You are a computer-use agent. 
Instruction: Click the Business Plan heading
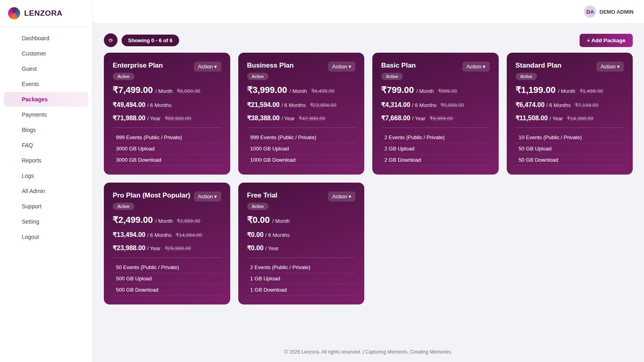[x=270, y=65]
